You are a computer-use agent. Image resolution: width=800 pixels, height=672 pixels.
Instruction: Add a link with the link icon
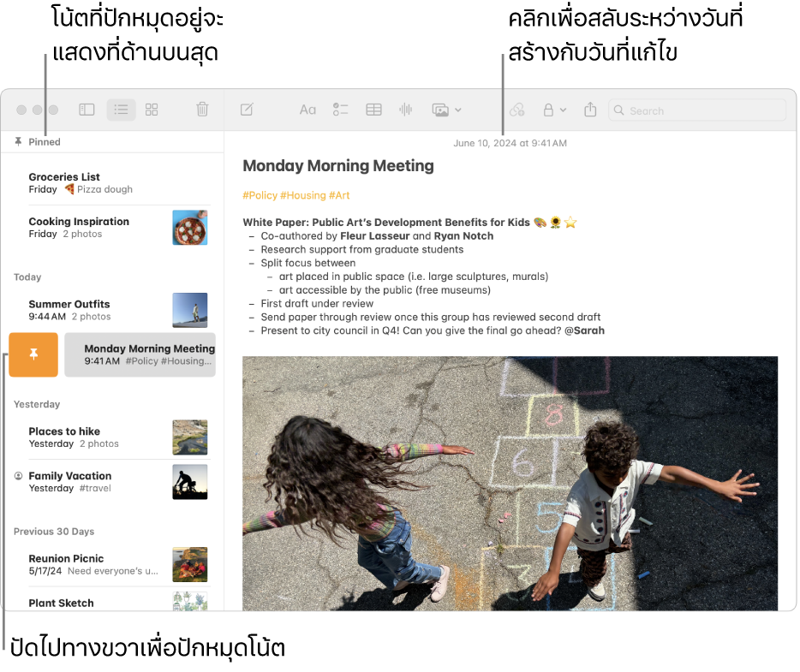pyautogui.click(x=516, y=110)
